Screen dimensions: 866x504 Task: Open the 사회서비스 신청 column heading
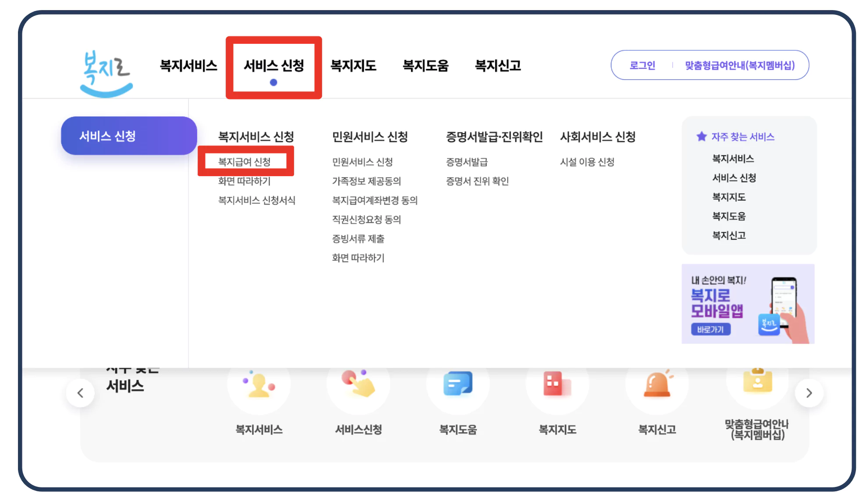coord(598,137)
